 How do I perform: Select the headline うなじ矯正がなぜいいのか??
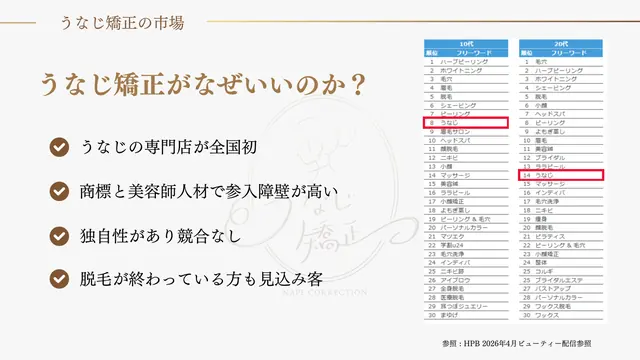coord(203,84)
